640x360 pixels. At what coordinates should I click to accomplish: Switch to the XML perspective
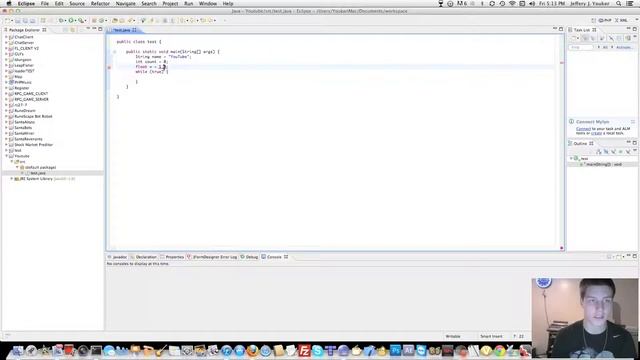click(621, 20)
